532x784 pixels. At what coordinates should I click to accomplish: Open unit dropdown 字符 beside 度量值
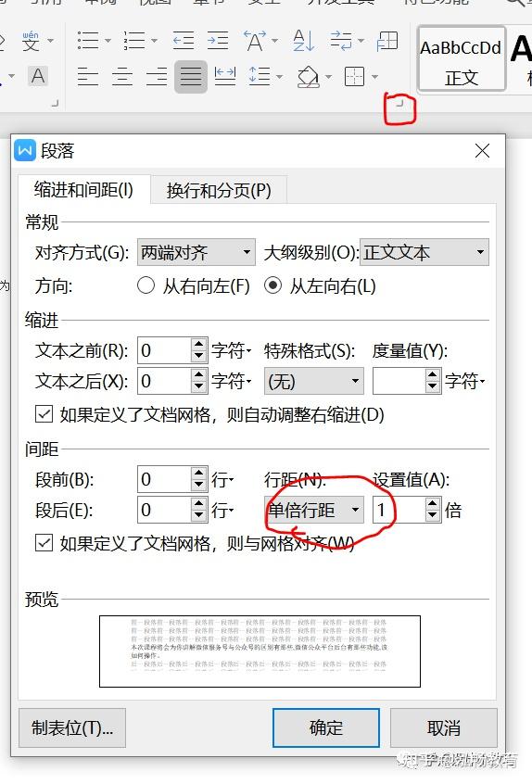click(465, 381)
